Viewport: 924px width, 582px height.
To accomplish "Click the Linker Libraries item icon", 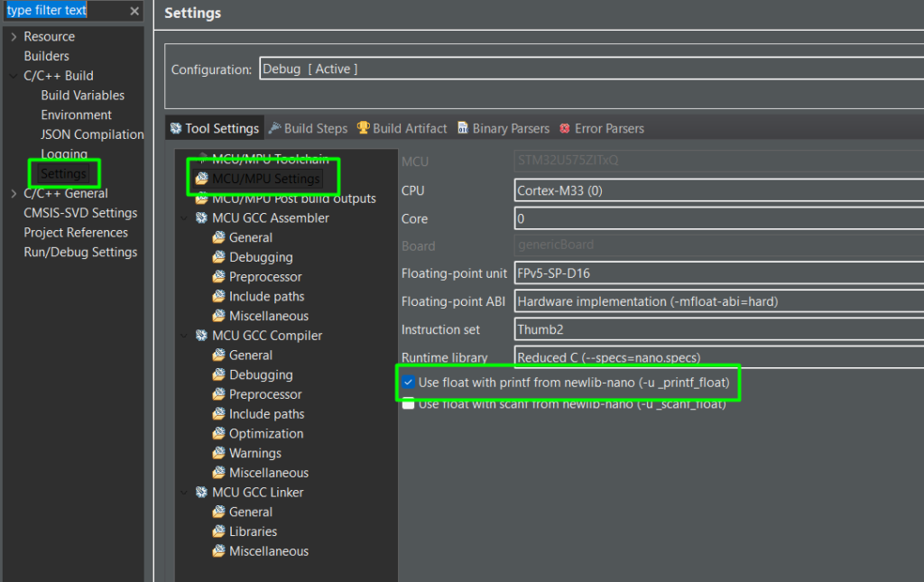I will pyautogui.click(x=219, y=532).
